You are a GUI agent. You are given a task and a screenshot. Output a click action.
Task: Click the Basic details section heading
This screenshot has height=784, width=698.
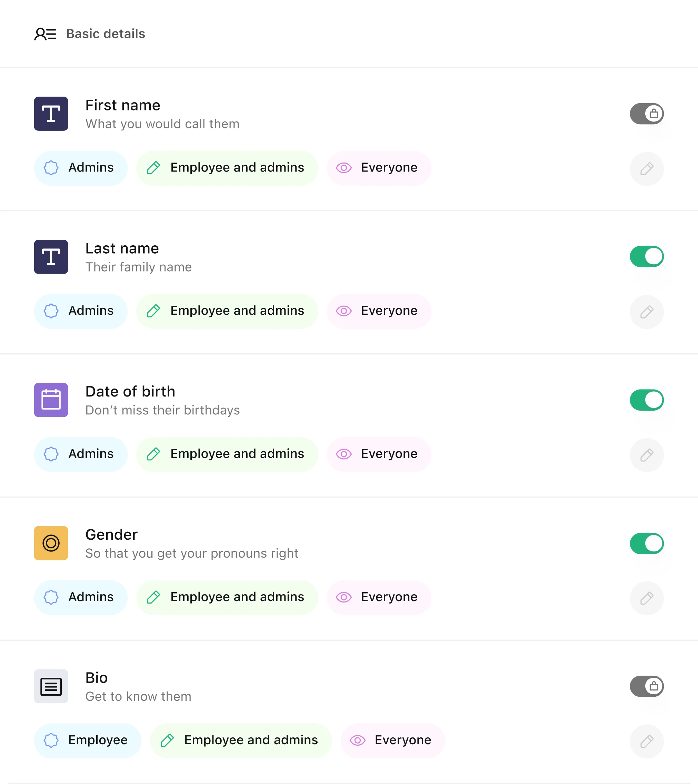[106, 34]
